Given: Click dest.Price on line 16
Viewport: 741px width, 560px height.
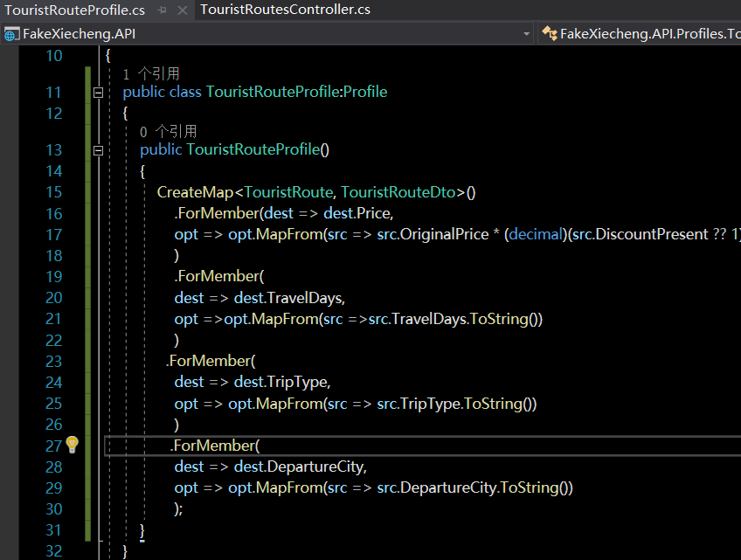Looking at the screenshot, I should 357,213.
